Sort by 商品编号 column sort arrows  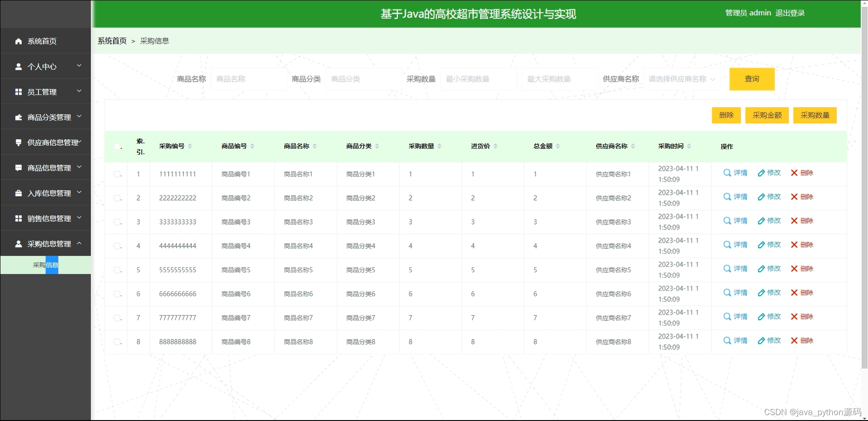point(252,146)
